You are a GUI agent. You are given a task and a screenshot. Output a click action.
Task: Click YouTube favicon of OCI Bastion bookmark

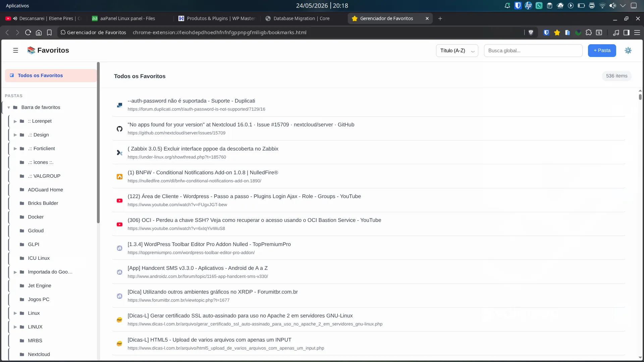119,225
